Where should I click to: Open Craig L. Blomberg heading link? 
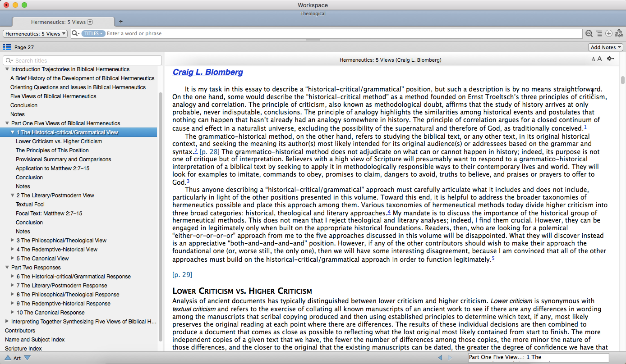click(x=207, y=72)
